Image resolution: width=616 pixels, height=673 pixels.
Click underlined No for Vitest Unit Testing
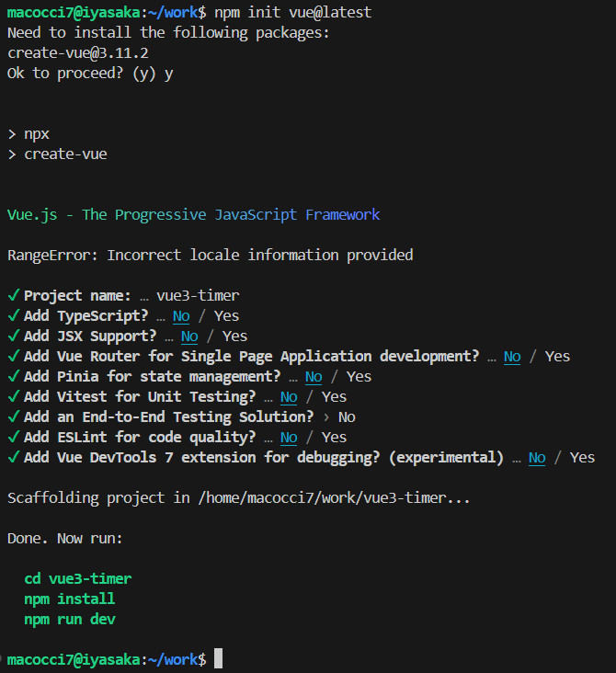tap(289, 396)
